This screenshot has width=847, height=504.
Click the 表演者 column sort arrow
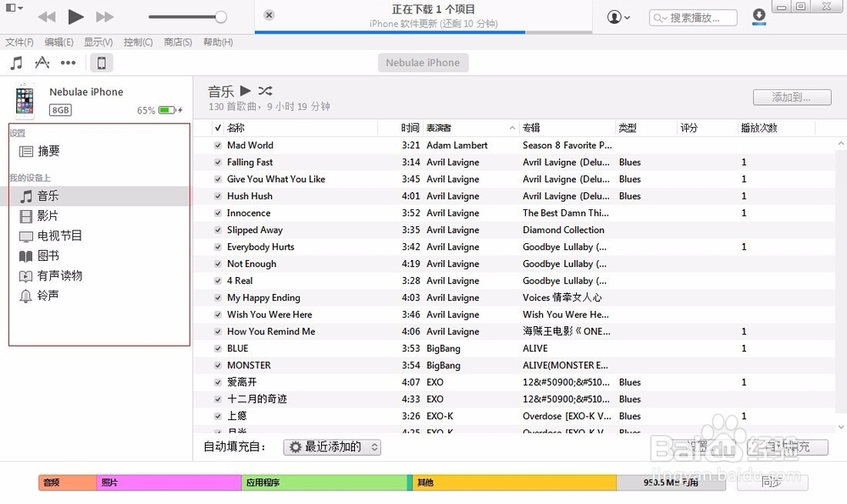click(512, 128)
